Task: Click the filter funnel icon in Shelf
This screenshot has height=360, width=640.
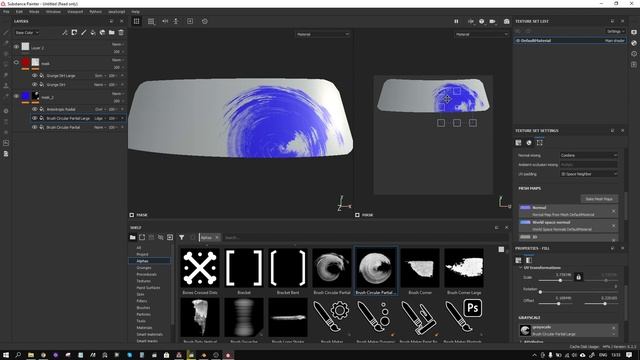Action: [x=181, y=237]
